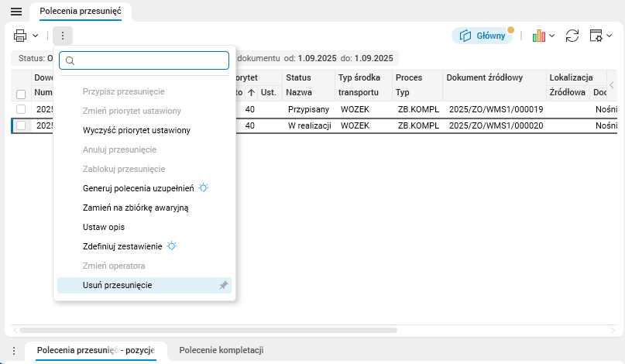Viewport: 625px width, 364px height.
Task: Expand the chart dropdown arrow
Action: click(551, 36)
